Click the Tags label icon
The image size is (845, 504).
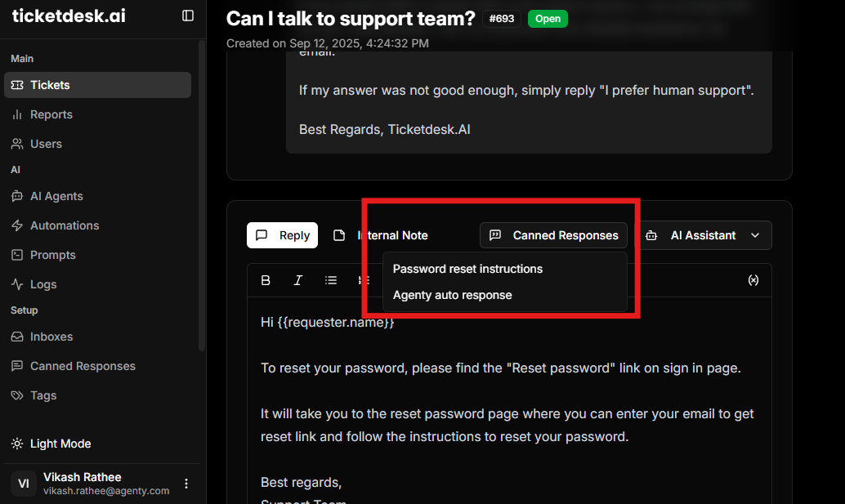17,395
